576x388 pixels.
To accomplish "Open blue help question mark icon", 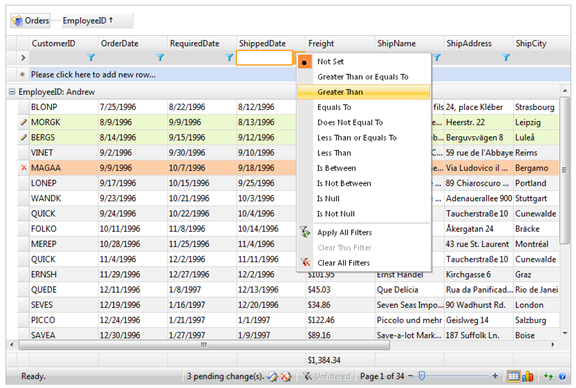I will coord(562,376).
